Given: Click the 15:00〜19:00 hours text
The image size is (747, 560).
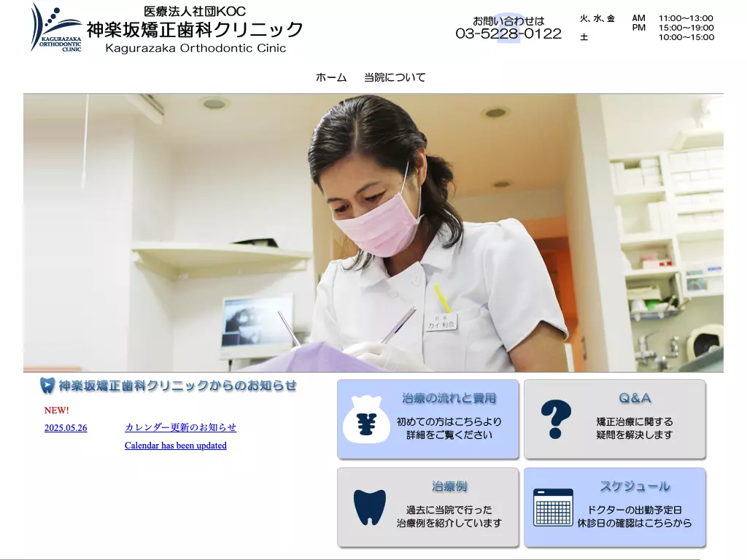Looking at the screenshot, I should (x=686, y=28).
